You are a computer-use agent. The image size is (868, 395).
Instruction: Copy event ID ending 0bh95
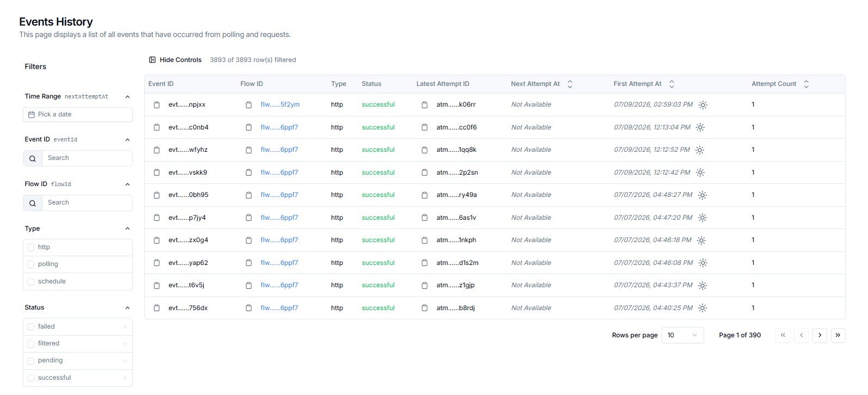tap(157, 195)
